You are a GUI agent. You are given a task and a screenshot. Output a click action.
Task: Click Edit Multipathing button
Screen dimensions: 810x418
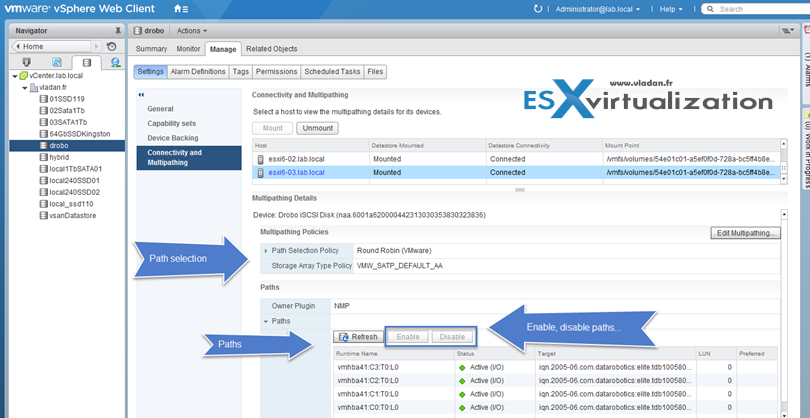[745, 234]
